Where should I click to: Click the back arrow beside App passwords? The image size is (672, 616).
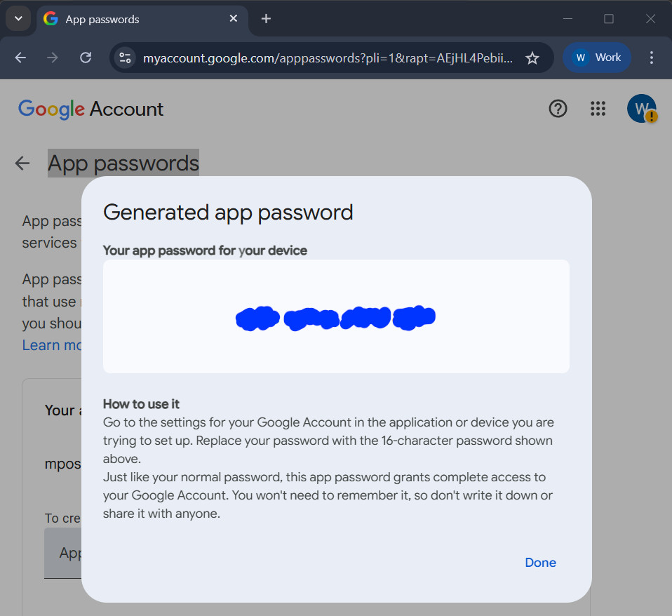click(22, 163)
